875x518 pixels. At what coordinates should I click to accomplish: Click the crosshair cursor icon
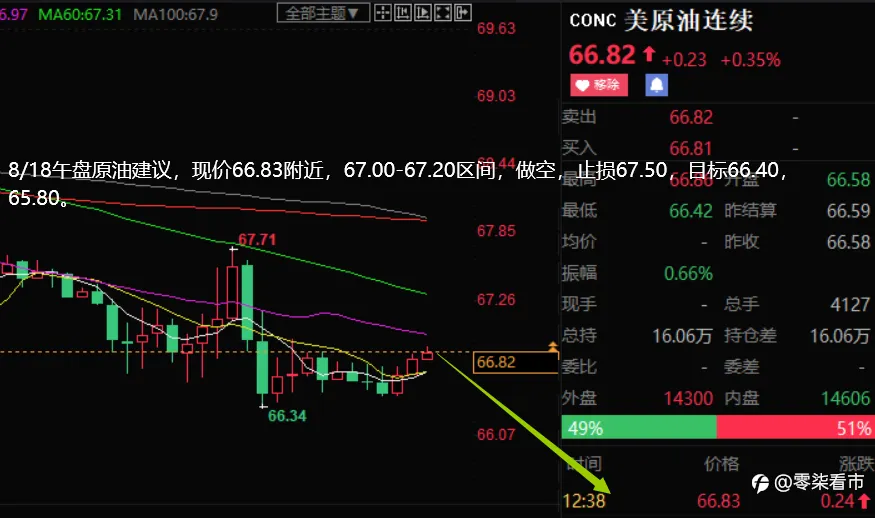(x=383, y=13)
